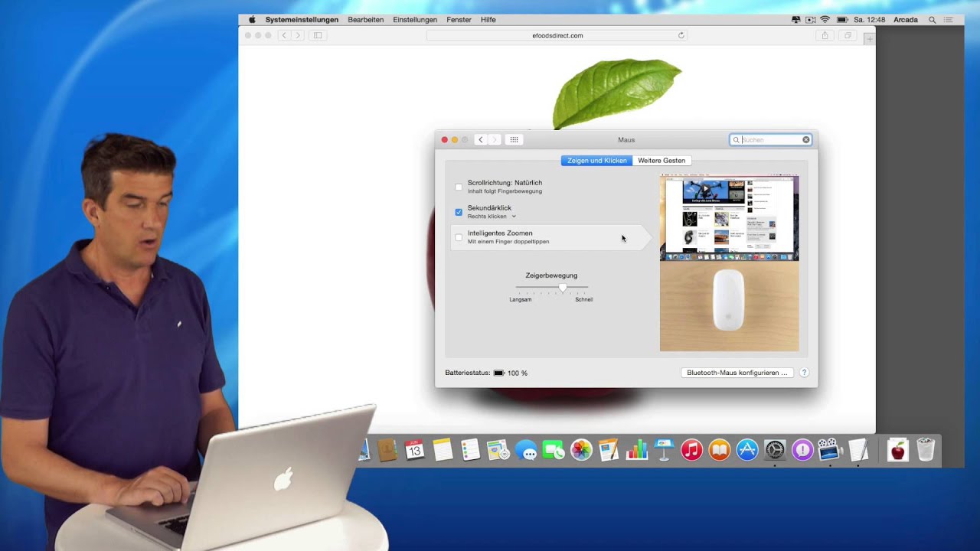The height and width of the screenshot is (551, 980).
Task: Launch Messages from the dock
Action: coord(526,450)
